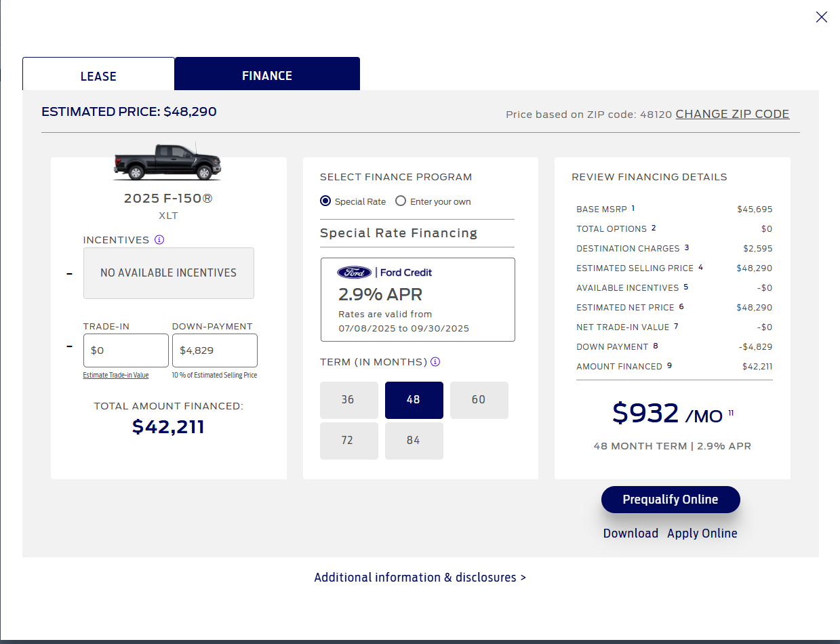Choose the Enter your own radio option

(401, 201)
